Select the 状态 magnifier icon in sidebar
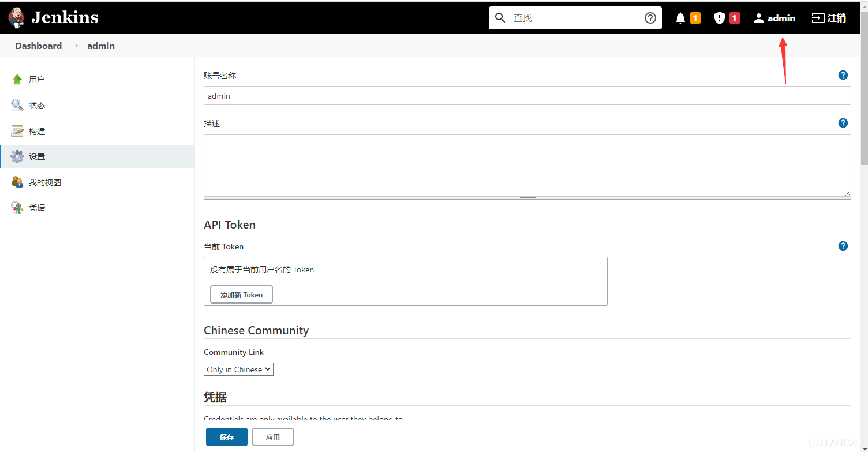This screenshot has height=452, width=868. [x=17, y=104]
